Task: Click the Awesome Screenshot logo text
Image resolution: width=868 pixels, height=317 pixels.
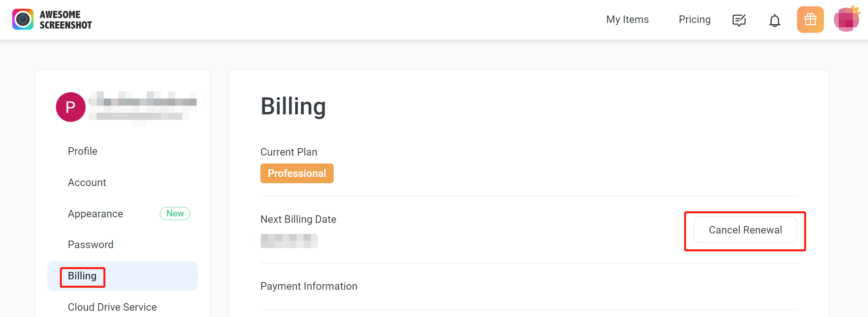Action: (x=66, y=20)
